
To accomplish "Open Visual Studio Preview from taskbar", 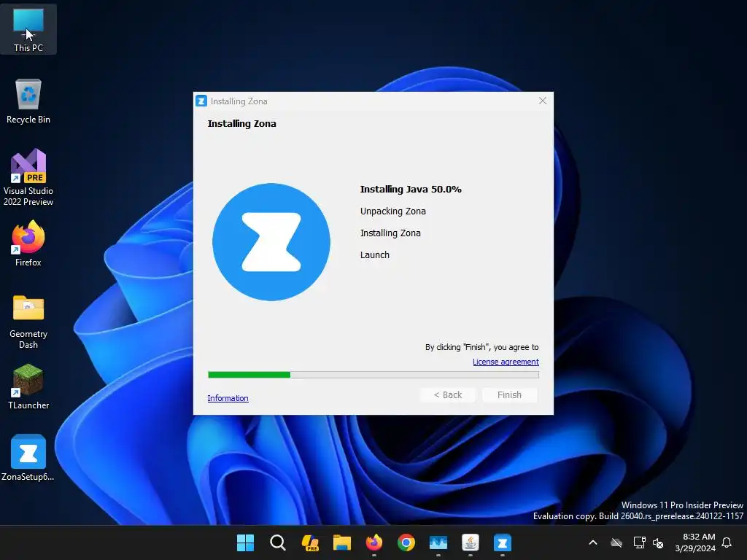I will [309, 542].
